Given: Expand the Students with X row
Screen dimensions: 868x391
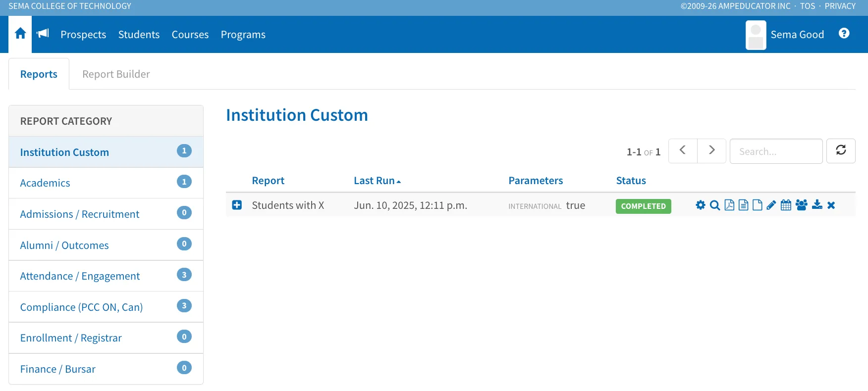Looking at the screenshot, I should point(237,205).
